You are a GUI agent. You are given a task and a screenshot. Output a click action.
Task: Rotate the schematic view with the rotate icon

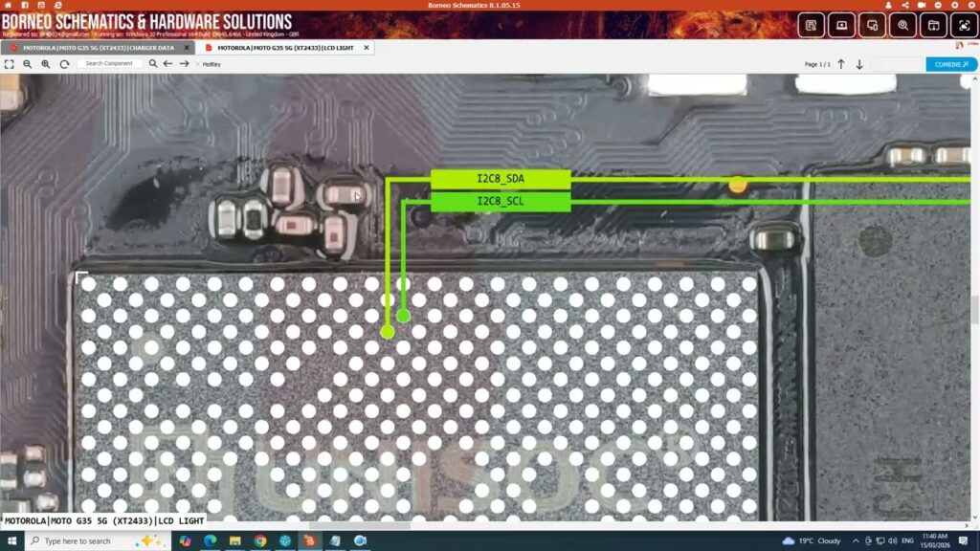point(64,64)
